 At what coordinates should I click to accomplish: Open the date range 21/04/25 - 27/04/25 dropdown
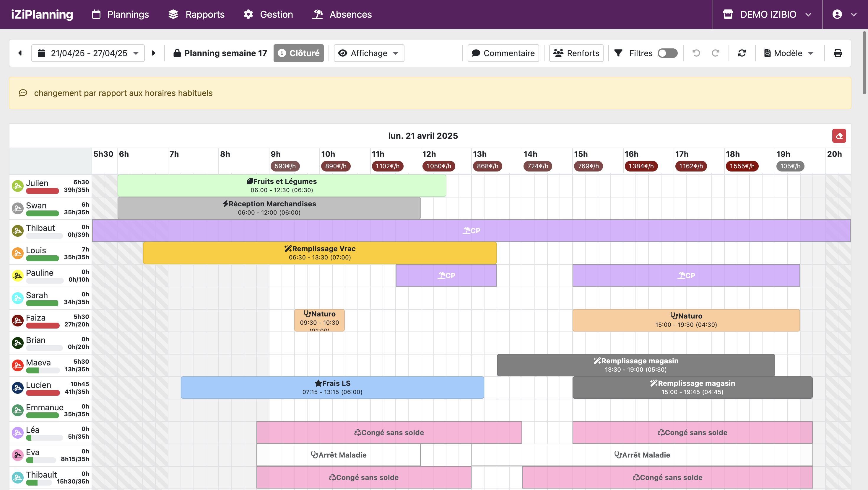click(x=88, y=53)
